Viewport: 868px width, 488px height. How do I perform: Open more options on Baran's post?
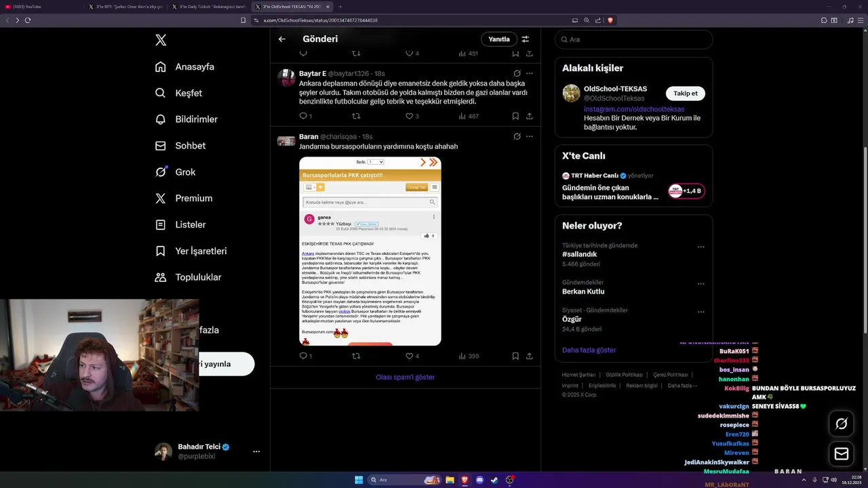click(x=530, y=136)
